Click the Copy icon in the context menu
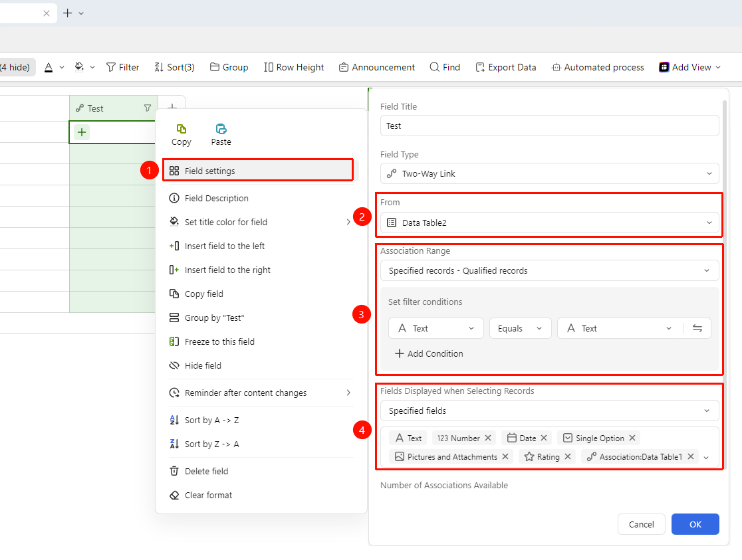 [x=182, y=129]
